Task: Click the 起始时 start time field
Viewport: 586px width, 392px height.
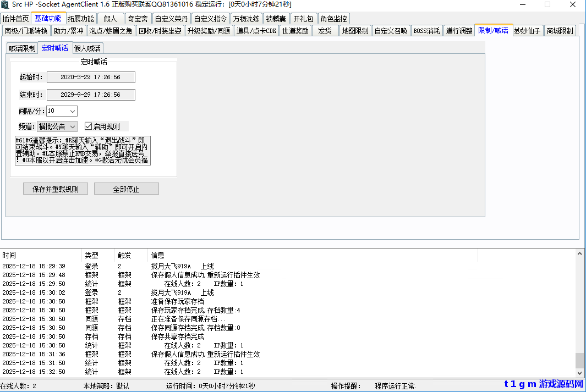Action: click(90, 77)
